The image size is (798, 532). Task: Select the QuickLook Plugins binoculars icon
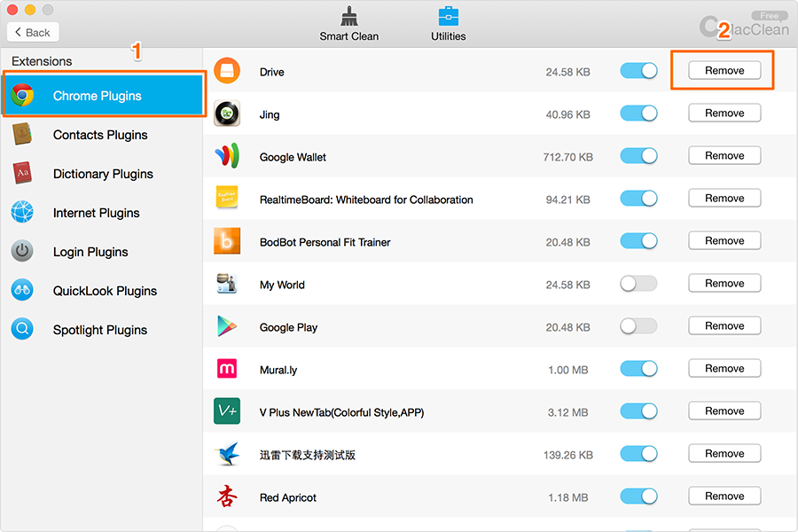pyautogui.click(x=23, y=291)
